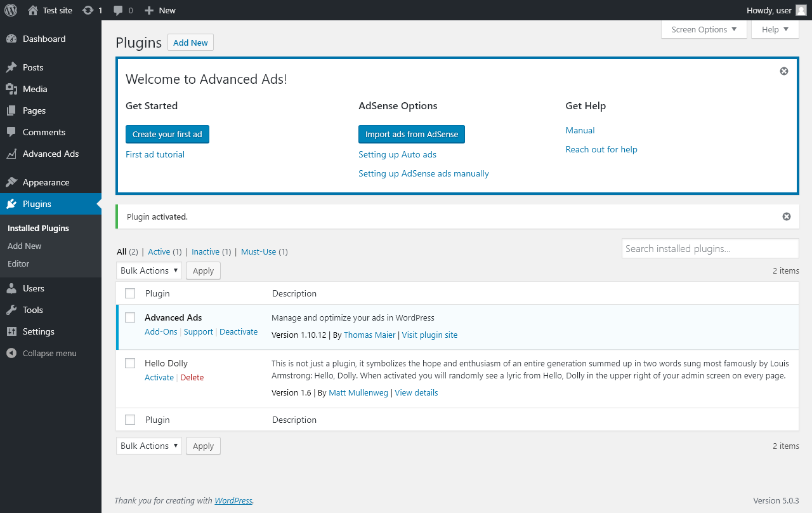The image size is (812, 513).
Task: Open the WordPress logo menu
Action: tap(11, 10)
